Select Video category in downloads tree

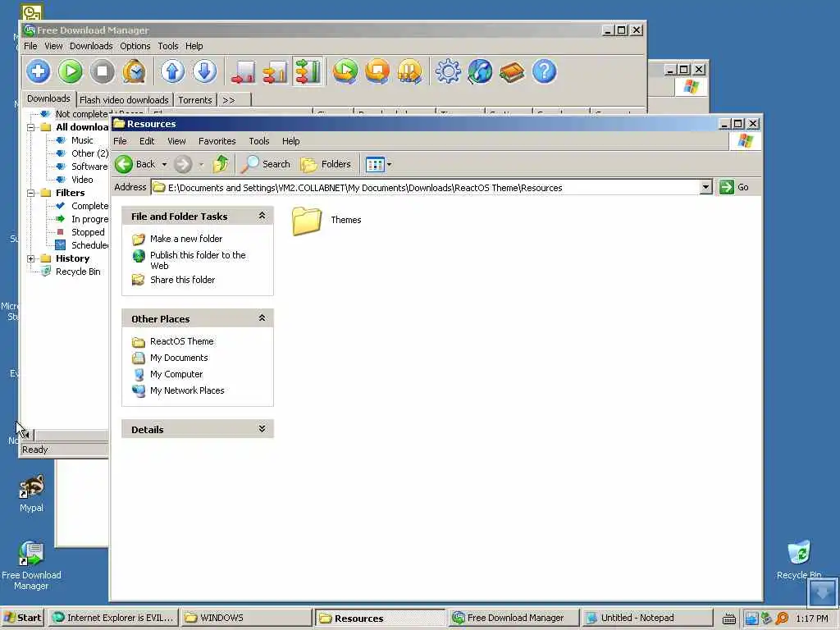(82, 180)
